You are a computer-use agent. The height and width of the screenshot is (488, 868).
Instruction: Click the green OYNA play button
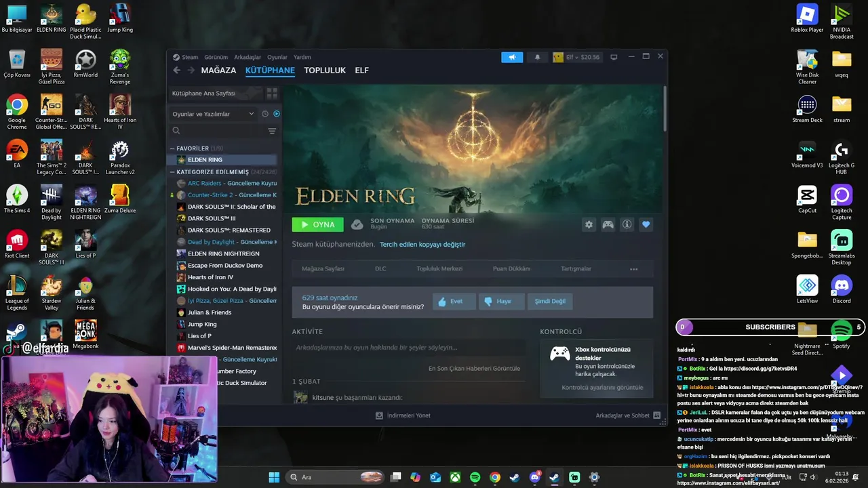pos(317,224)
